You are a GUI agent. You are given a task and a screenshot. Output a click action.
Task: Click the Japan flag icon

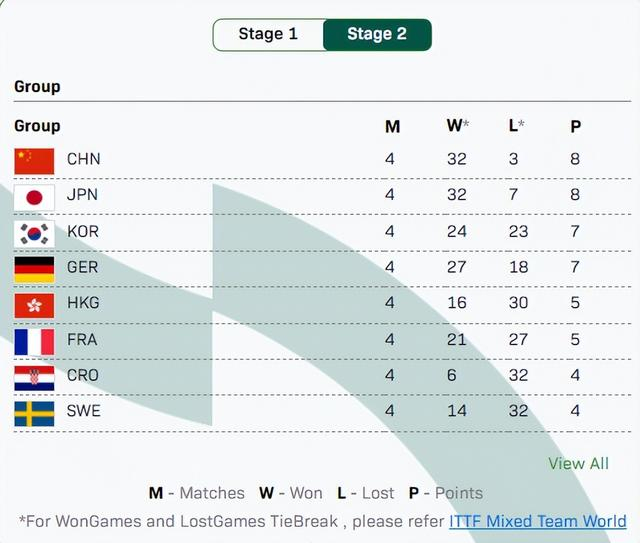coord(34,196)
